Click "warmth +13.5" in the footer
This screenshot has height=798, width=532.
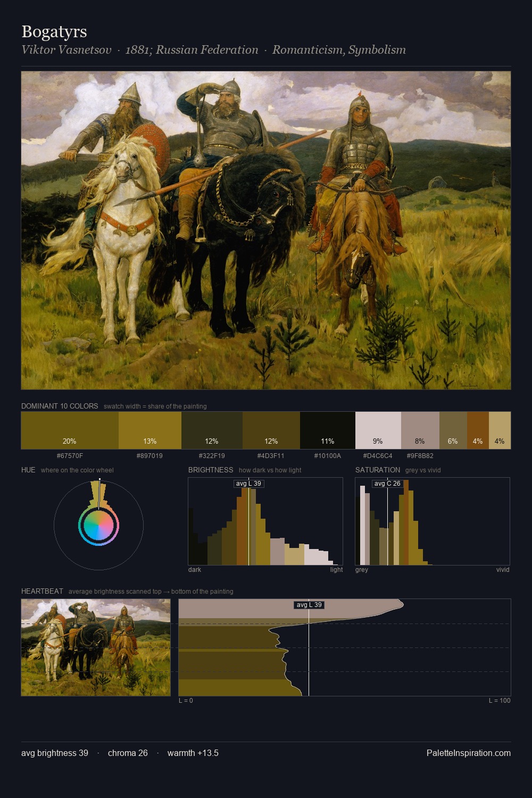pos(193,753)
